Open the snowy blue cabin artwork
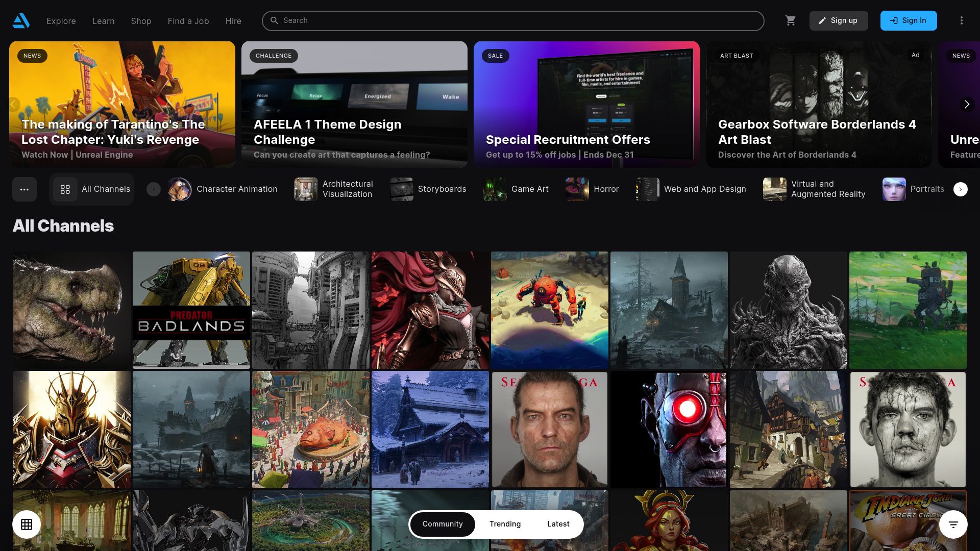The image size is (980, 551). [430, 430]
